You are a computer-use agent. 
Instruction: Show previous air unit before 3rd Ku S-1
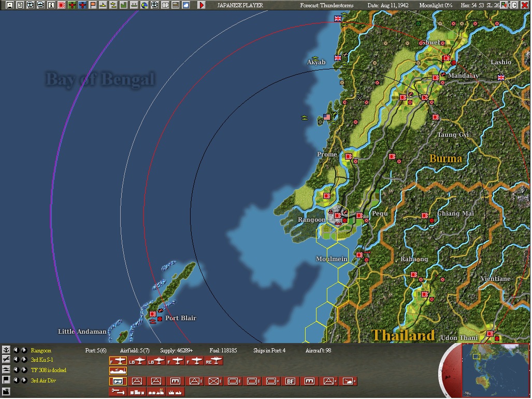[16, 359]
